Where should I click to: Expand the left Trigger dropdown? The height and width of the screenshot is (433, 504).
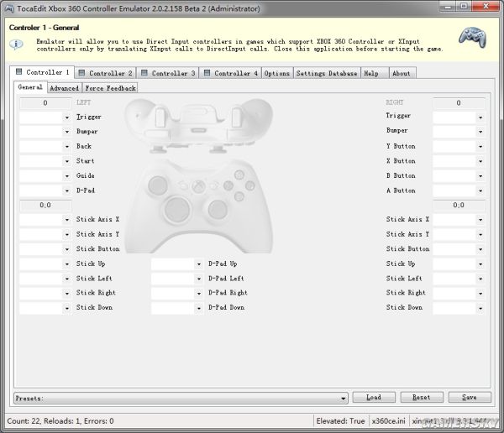pos(67,117)
